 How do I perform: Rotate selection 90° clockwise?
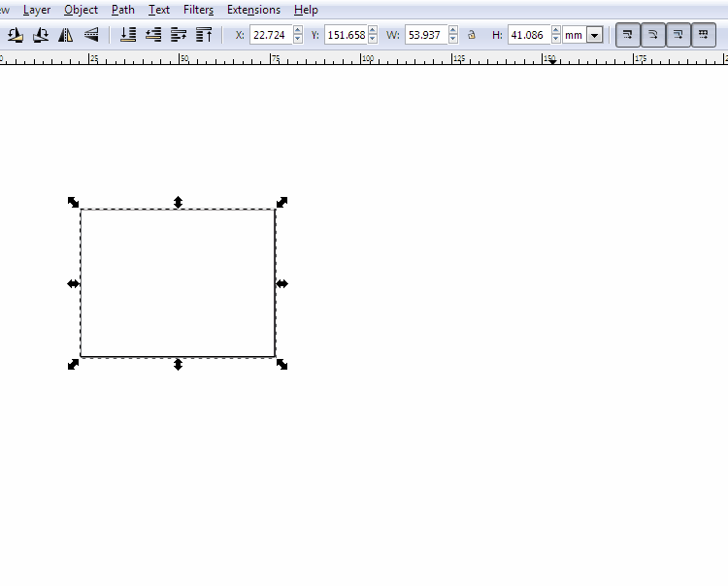point(41,35)
